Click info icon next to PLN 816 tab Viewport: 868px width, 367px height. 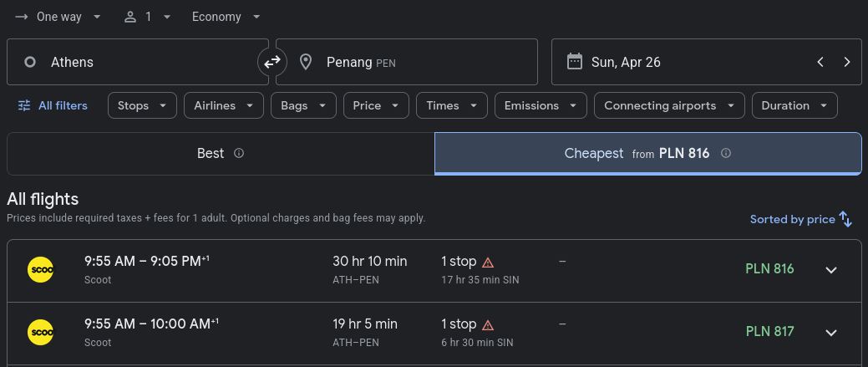click(726, 153)
